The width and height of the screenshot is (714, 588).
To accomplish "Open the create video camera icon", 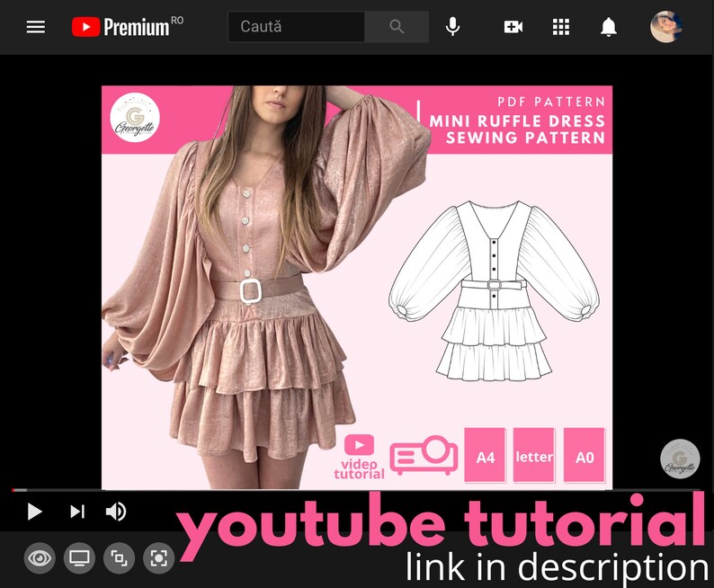I will pos(513,27).
